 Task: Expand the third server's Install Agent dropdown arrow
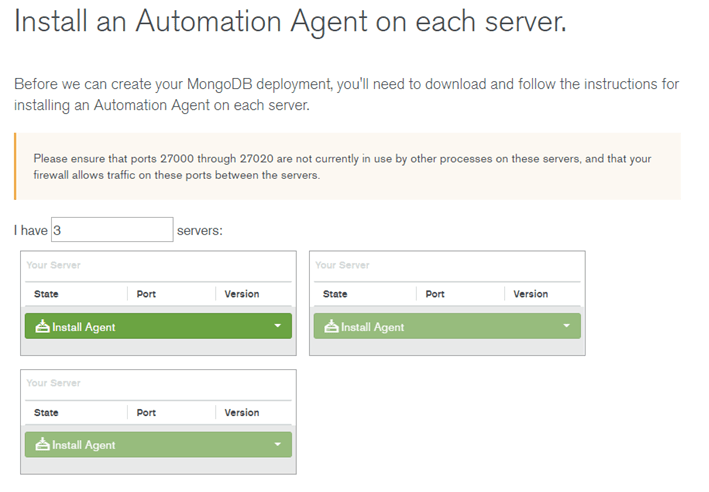point(278,444)
